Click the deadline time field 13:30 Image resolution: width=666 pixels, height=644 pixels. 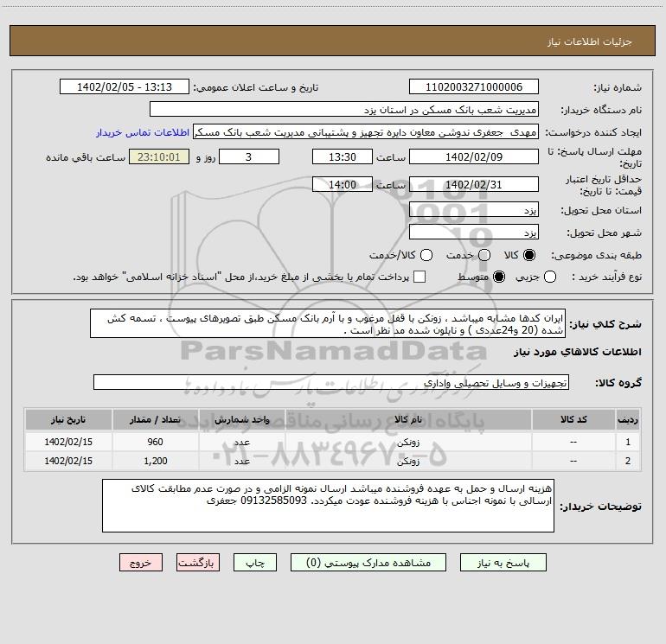click(x=343, y=157)
